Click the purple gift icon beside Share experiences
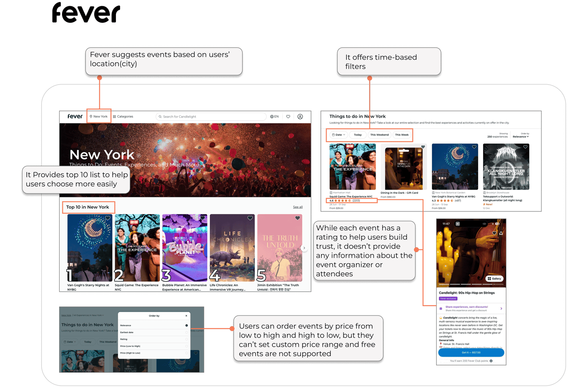Image resolution: width=588 pixels, height=387 pixels. (441, 309)
